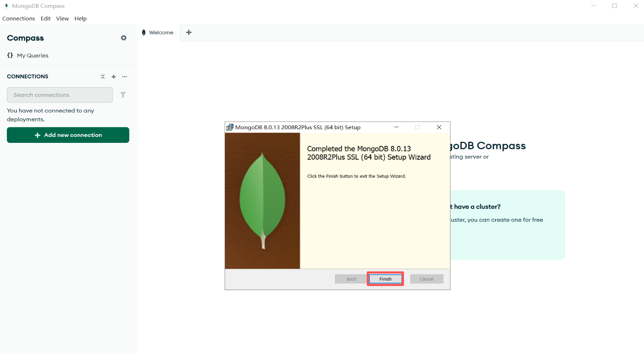Click the MongoDB leaf icon on Welcome tab
This screenshot has width=644, height=354.
[143, 33]
